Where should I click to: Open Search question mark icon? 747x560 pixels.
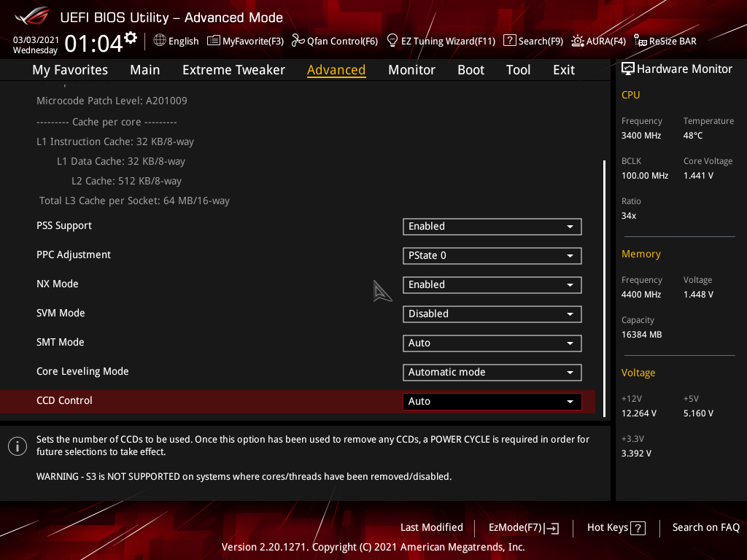click(509, 41)
